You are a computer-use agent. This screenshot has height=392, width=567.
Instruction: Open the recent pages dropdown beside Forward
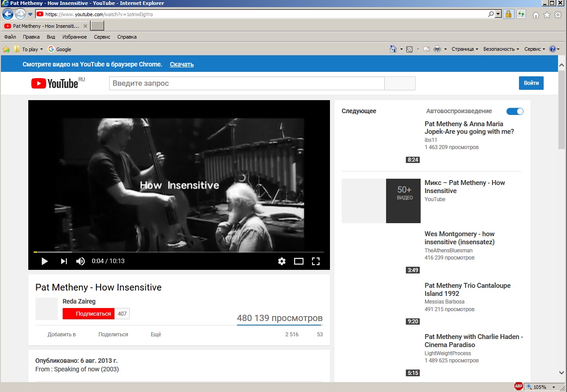coord(31,14)
